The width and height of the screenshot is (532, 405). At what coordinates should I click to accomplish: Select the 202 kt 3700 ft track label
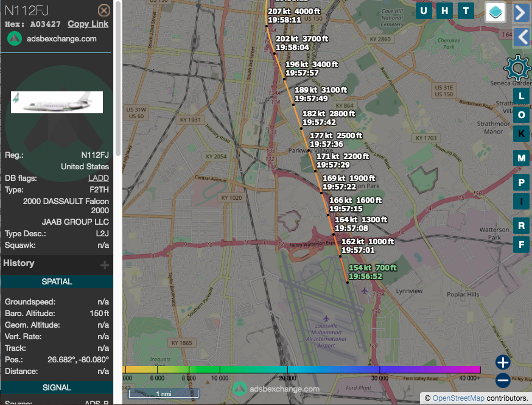[x=302, y=43]
